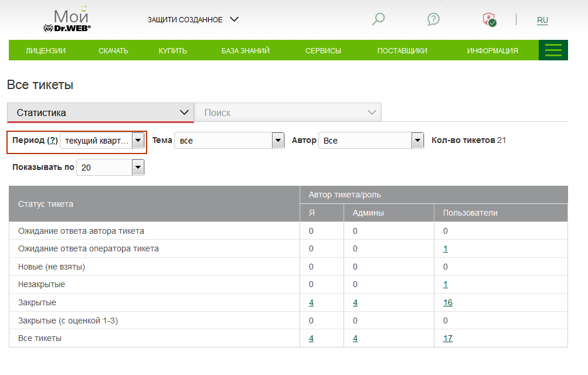Open the Показывать по dropdown
Image resolution: width=588 pixels, height=375 pixels.
point(110,168)
